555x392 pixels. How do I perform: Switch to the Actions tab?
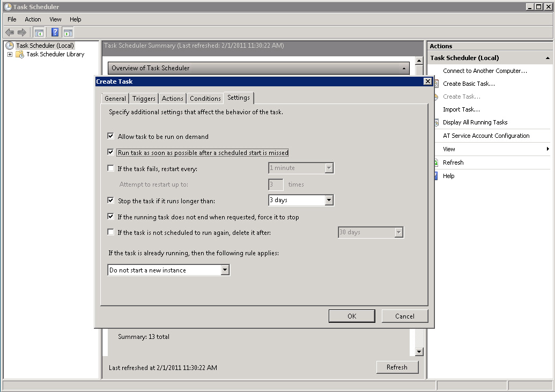point(172,99)
